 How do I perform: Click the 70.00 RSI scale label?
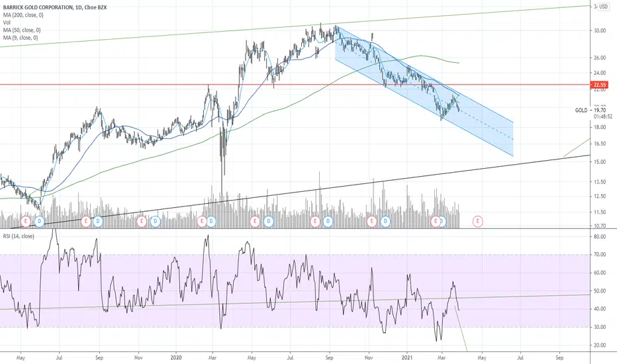click(x=600, y=255)
